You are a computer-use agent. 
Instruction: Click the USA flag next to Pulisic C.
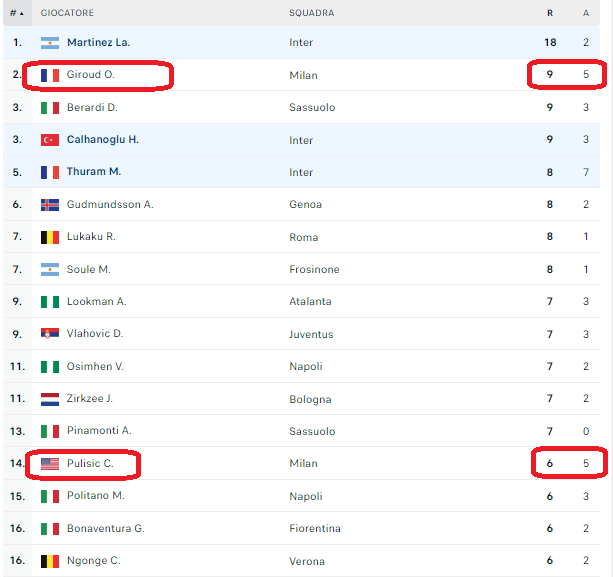pyautogui.click(x=50, y=464)
